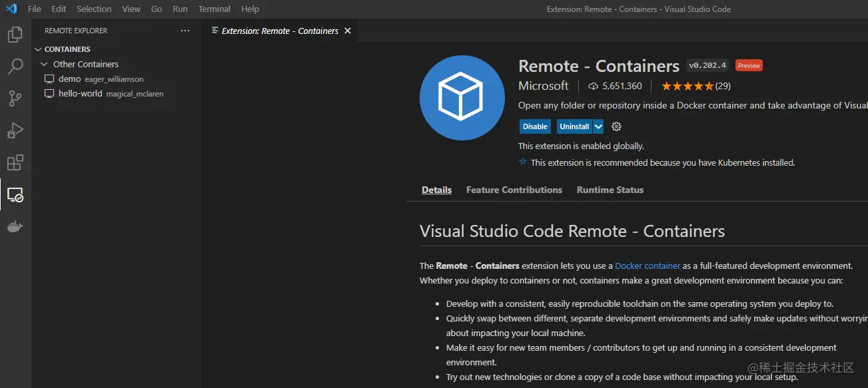The image size is (868, 388).
Task: Open Source Control view
Action: pos(15,98)
